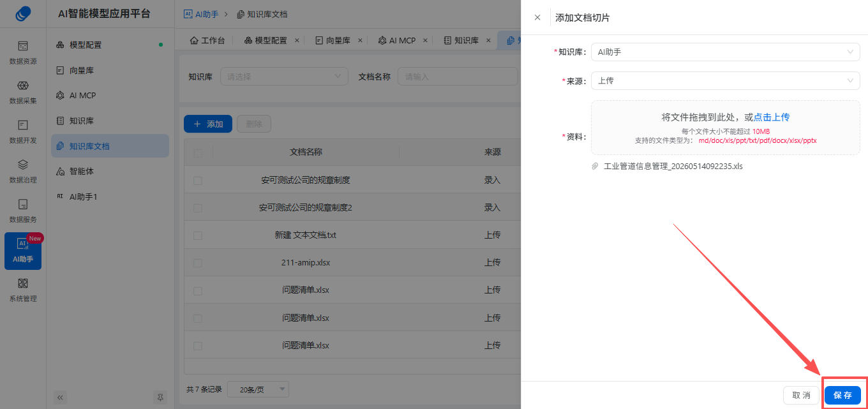868x409 pixels.
Task: Open 数据开发 in the left sidebar
Action: point(23,132)
